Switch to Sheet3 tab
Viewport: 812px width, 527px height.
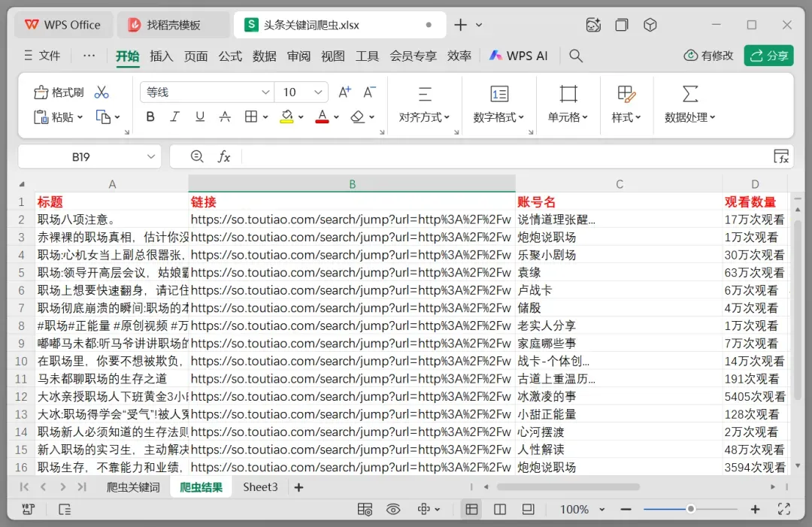(260, 487)
